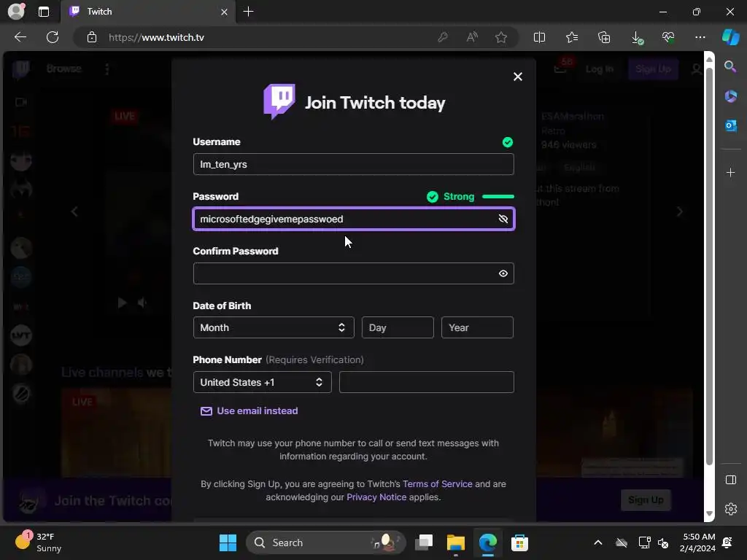Open the United States +1 country code dropdown
The height and width of the screenshot is (560, 747).
point(262,382)
